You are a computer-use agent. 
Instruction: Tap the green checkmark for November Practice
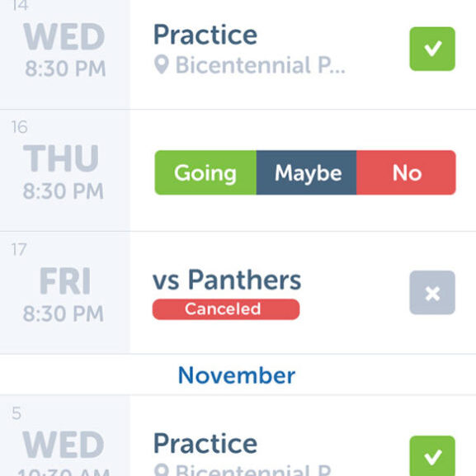coord(432,456)
